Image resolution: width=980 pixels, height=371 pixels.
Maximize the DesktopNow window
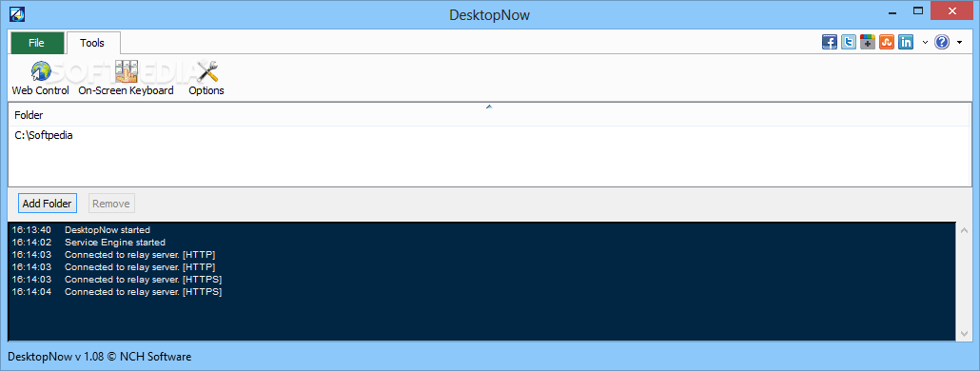[918, 10]
